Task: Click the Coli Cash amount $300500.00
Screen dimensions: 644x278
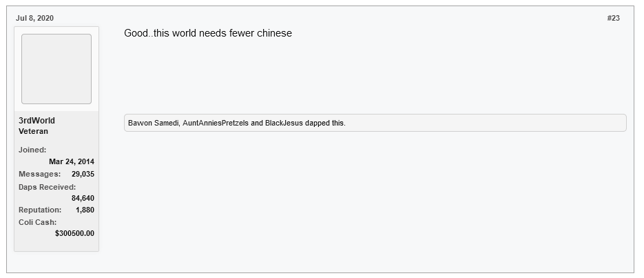Action: [x=74, y=233]
